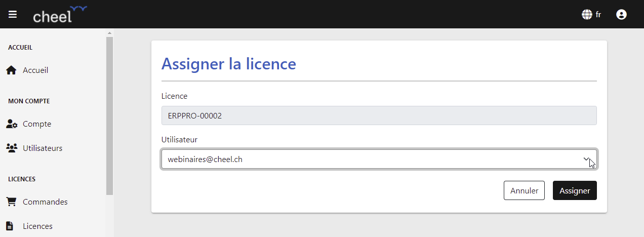Click the account settings icon beside Compte
644x237 pixels.
(12, 124)
